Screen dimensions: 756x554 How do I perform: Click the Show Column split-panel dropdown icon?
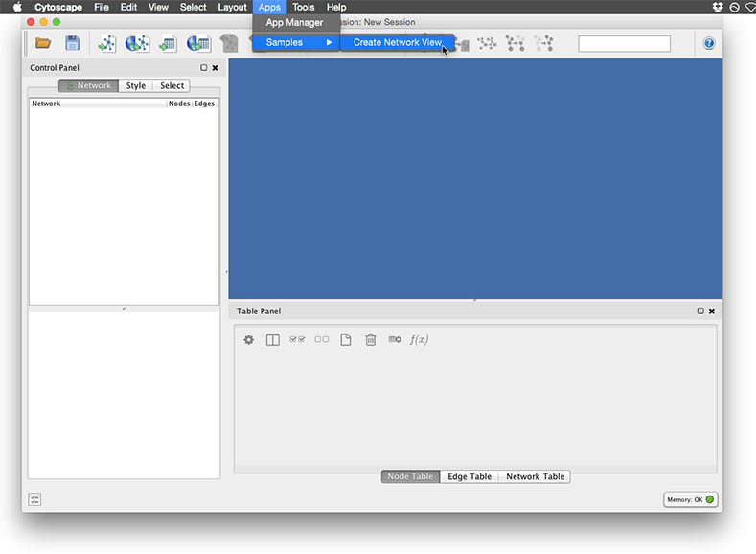click(x=273, y=339)
